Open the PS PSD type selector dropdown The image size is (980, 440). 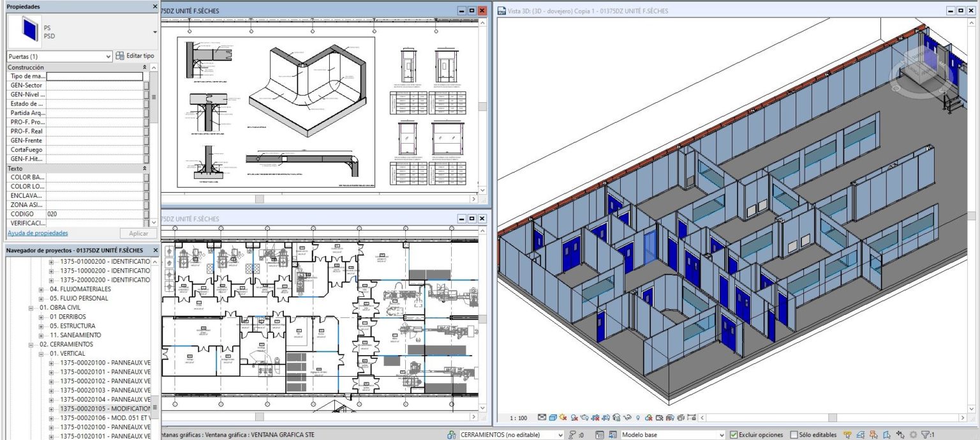(x=154, y=32)
